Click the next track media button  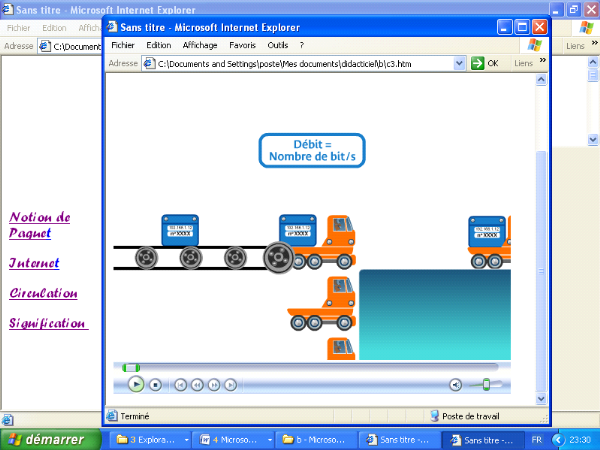(x=230, y=385)
